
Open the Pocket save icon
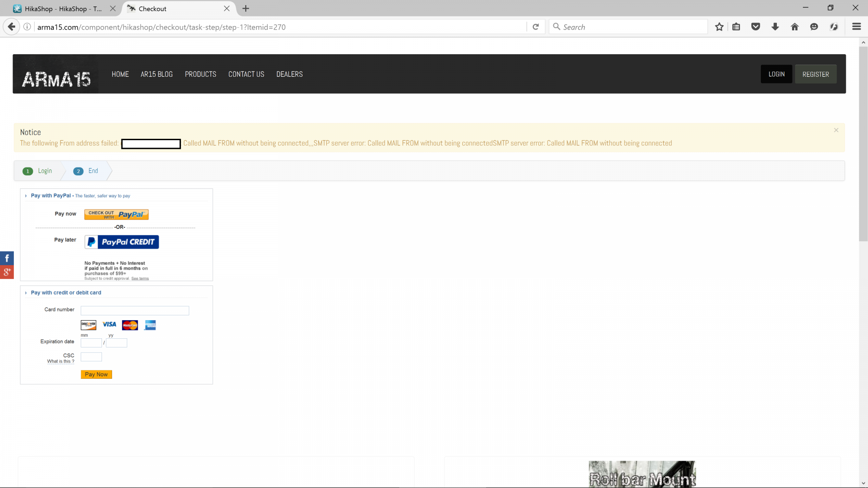(x=756, y=27)
